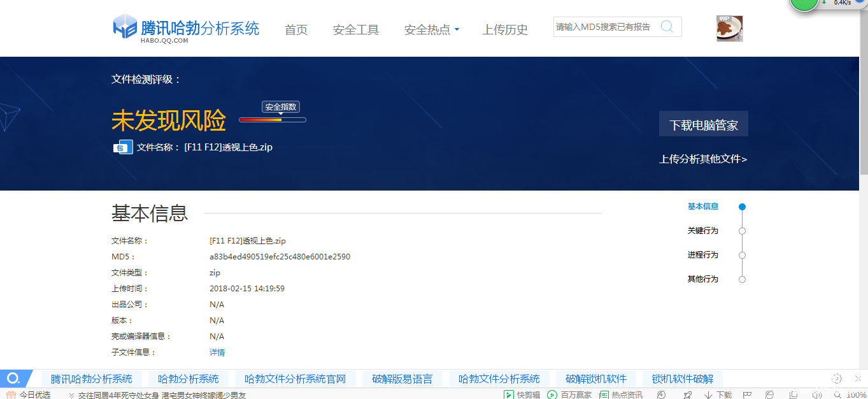Click the MD5 search input field

[603, 27]
